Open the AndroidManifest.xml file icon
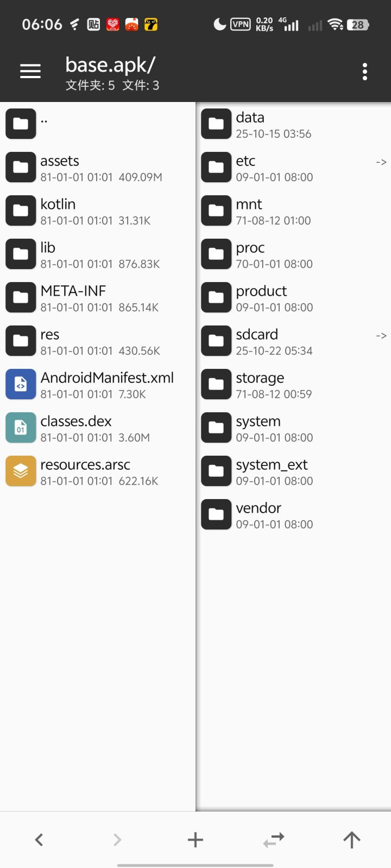This screenshot has width=391, height=868. (x=21, y=384)
